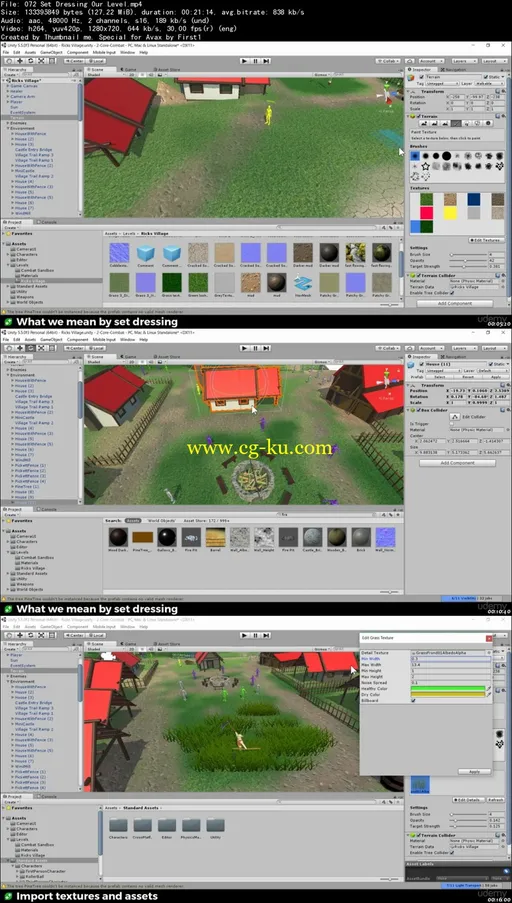Screen dimensions: 512x903
Task: Open the Layout dropdown in the second frame toolbar
Action: point(494,348)
